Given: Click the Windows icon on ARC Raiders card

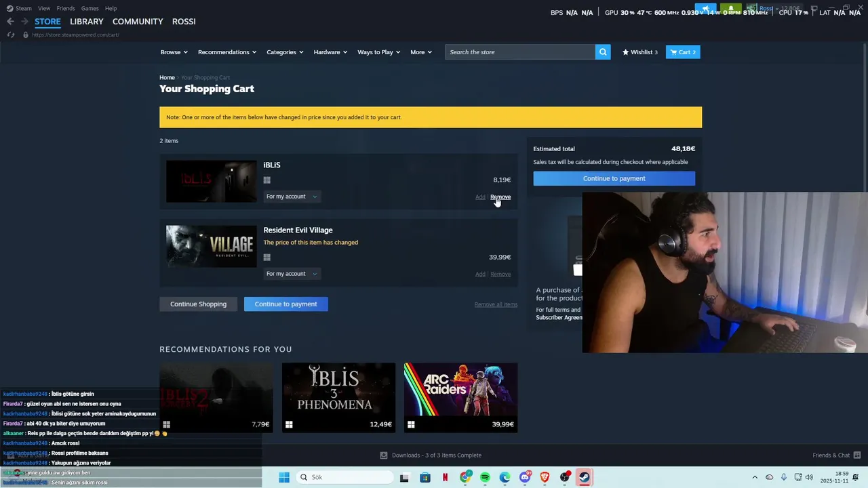Looking at the screenshot, I should [411, 424].
